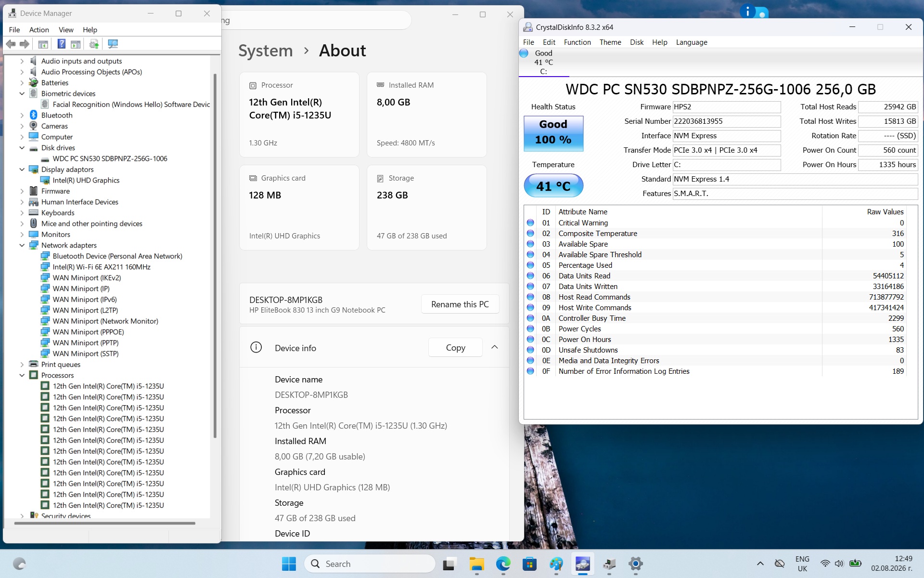Viewport: 924px width, 578px height.
Task: Show hidden tray icons chevron
Action: point(760,564)
